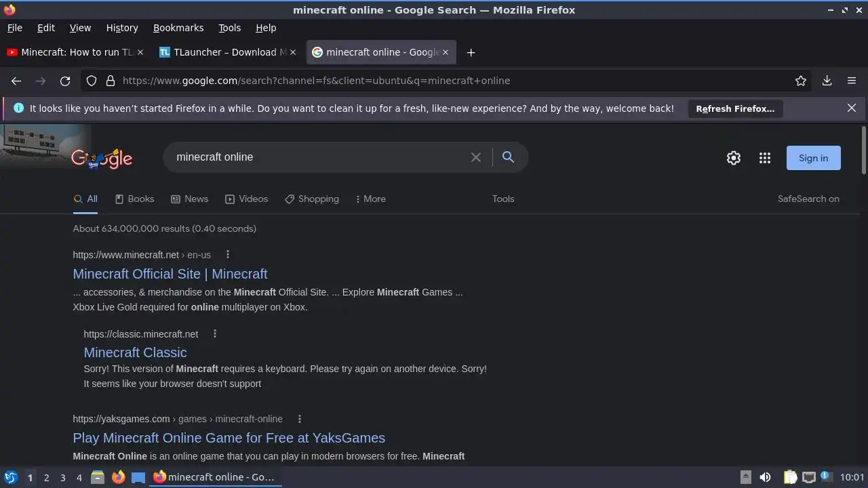Switch to virtual desktop 4
Screen dimensions: 868x488
click(79, 478)
